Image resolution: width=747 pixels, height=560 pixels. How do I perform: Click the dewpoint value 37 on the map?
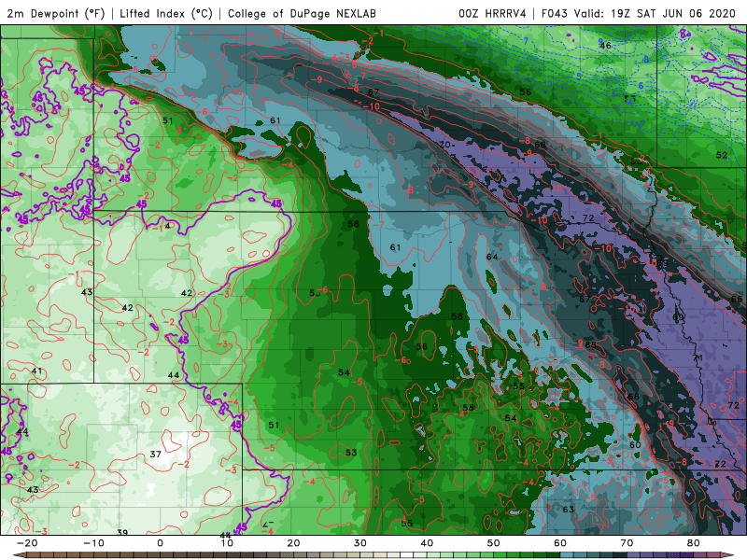(x=155, y=455)
